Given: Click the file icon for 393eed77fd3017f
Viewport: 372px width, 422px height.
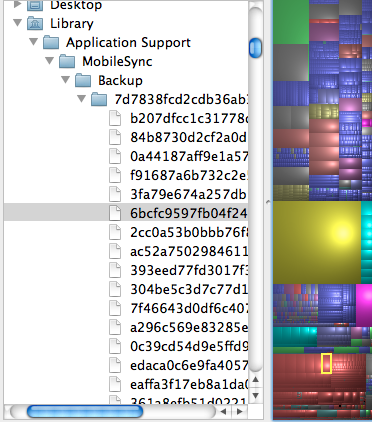Looking at the screenshot, I should coord(115,270).
